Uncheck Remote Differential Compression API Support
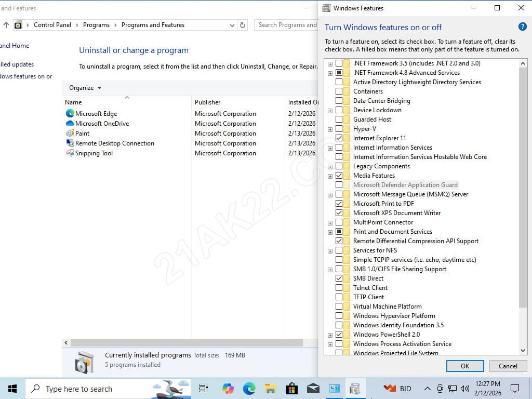Screen dimensions: 532x399 (x=339, y=241)
